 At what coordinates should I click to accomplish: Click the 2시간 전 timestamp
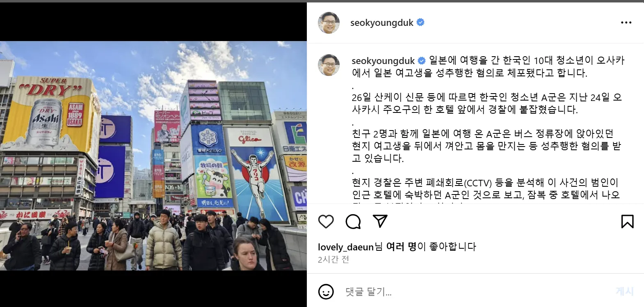[x=333, y=259]
